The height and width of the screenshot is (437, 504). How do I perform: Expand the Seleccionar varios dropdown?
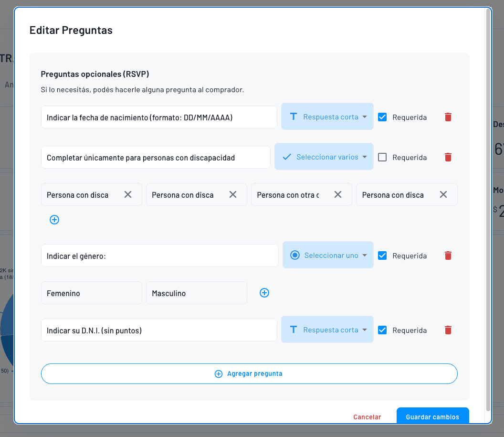[x=324, y=157]
